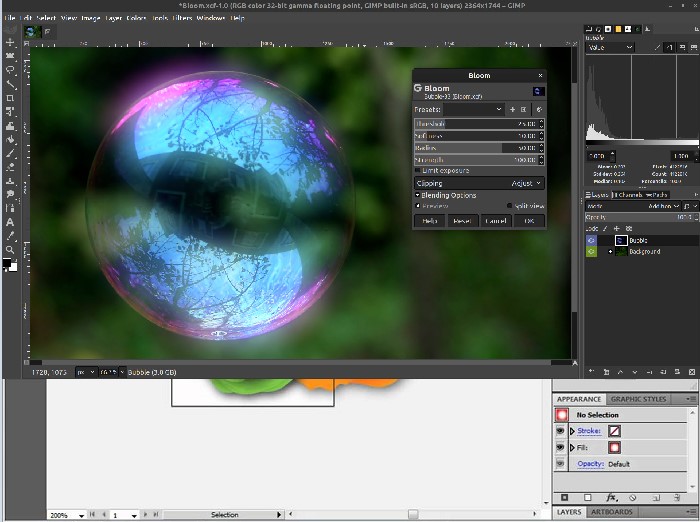Select the Eraser tool

10,167
